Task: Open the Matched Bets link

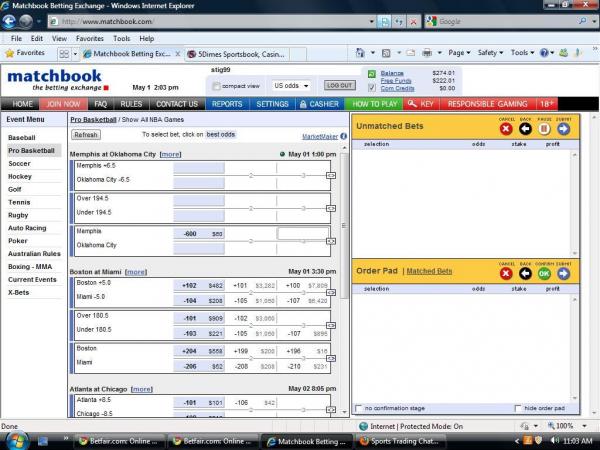Action: pyautogui.click(x=429, y=271)
